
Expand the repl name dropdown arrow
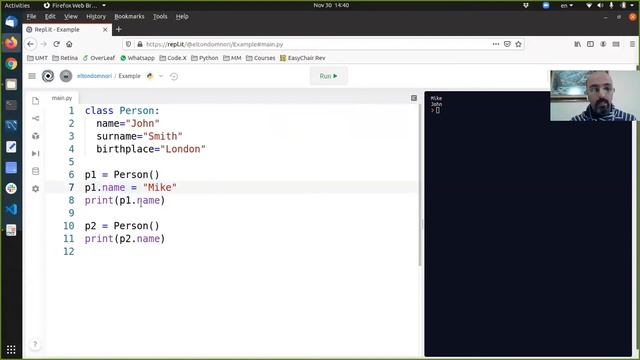pyautogui.click(x=161, y=76)
